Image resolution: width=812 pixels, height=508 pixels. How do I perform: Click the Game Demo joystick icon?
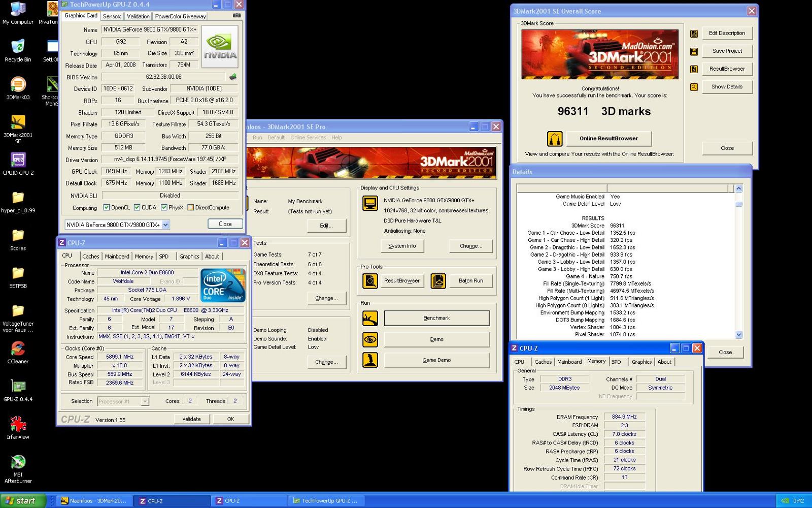pos(370,360)
